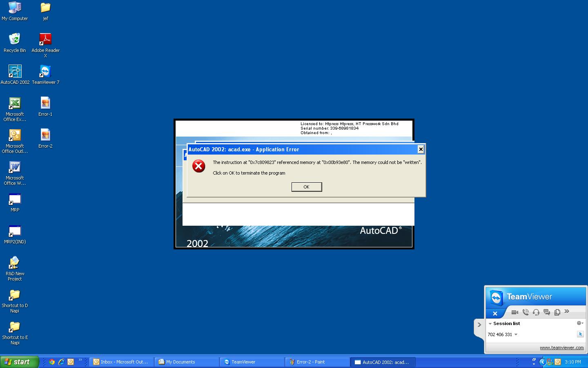The height and width of the screenshot is (368, 588).
Task: Close the AutoCAD Application Error dialog
Action: 421,149
